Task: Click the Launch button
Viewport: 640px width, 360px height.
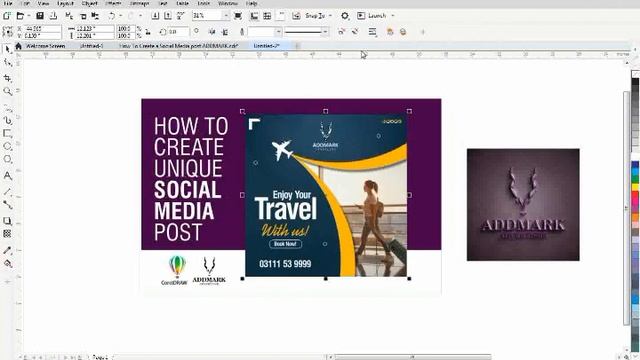Action: 372,16
